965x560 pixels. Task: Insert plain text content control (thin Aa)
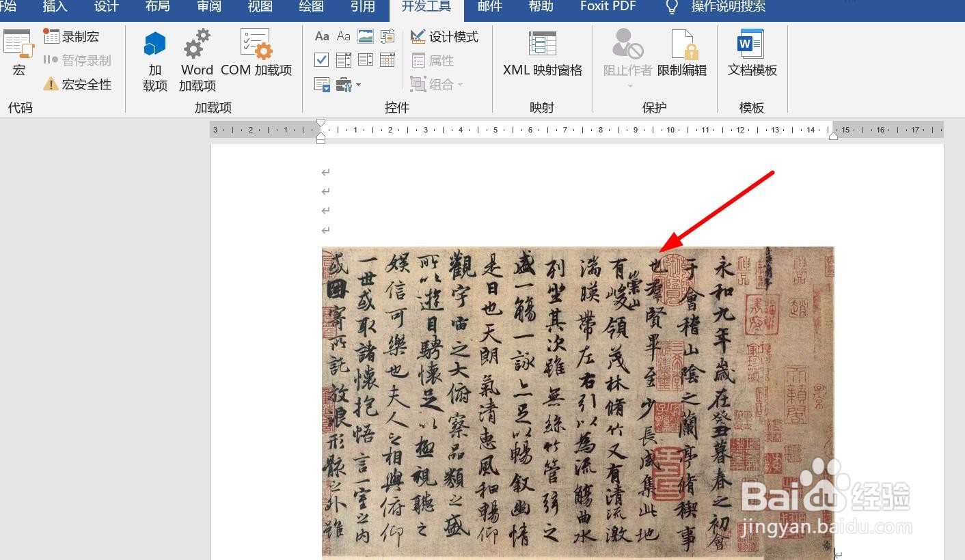click(x=344, y=36)
